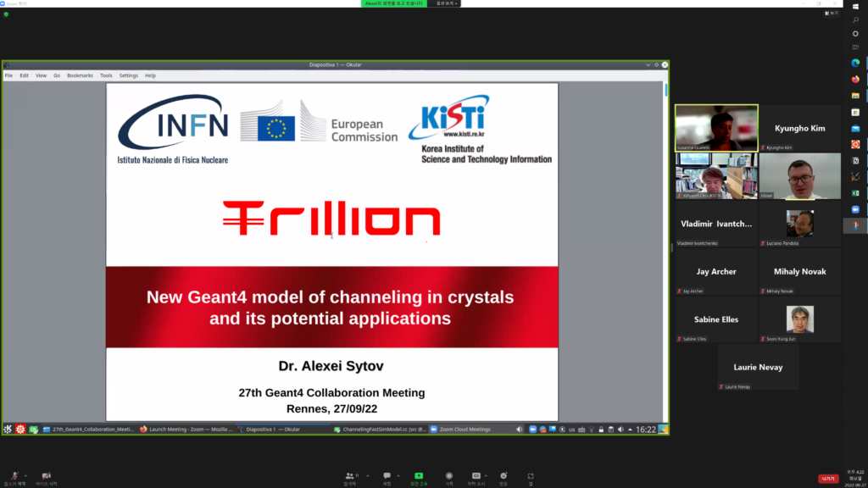
Task: Click the green screen sharing notification banner
Action: tap(394, 3)
